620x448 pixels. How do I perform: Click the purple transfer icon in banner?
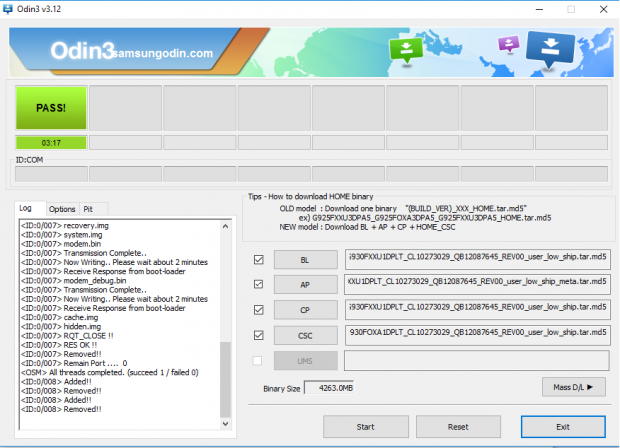[x=508, y=45]
